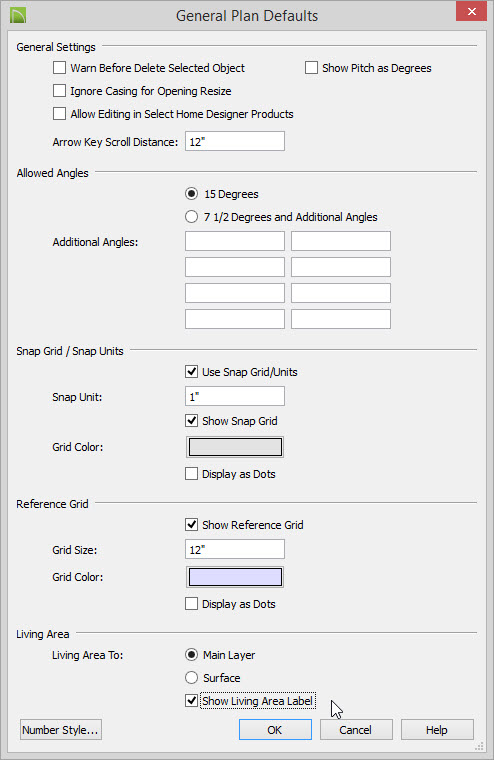494x760 pixels.
Task: Uncheck Use Snap Grid/Units
Action: click(x=191, y=372)
